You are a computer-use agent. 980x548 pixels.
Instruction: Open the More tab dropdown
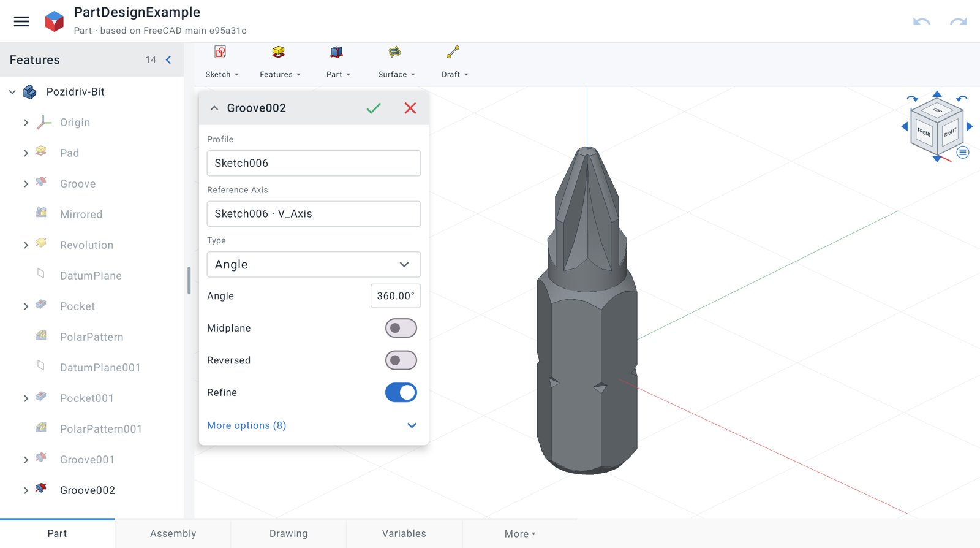click(x=519, y=533)
